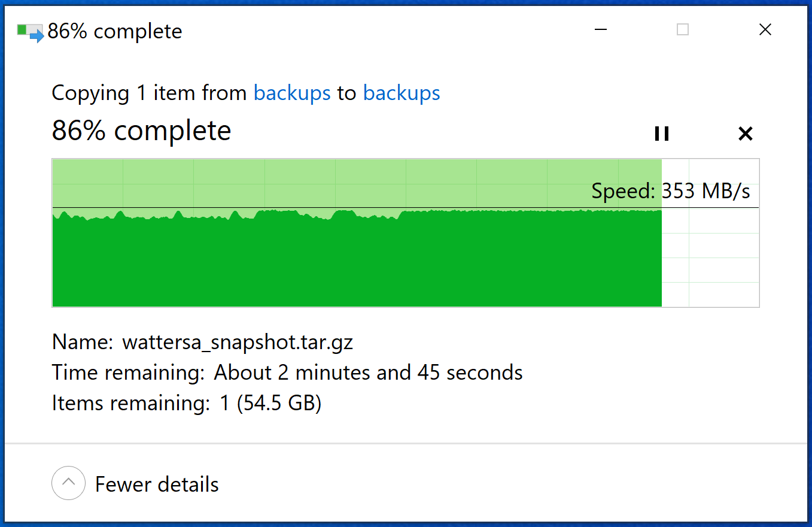812x527 pixels.
Task: Click the copy dialog icon in the title bar
Action: (x=30, y=32)
